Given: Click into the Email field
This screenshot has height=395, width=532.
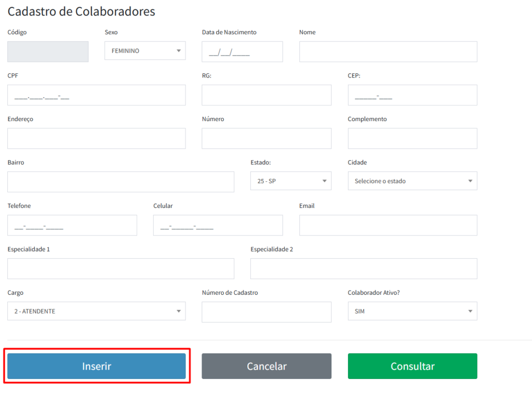Looking at the screenshot, I should [x=388, y=225].
